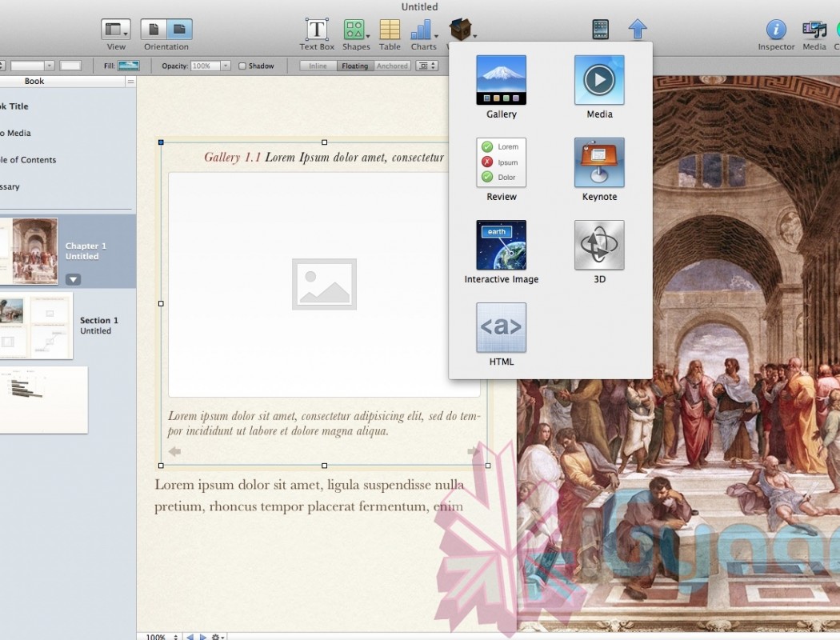
Task: Choose the Gallery widget
Action: click(501, 80)
